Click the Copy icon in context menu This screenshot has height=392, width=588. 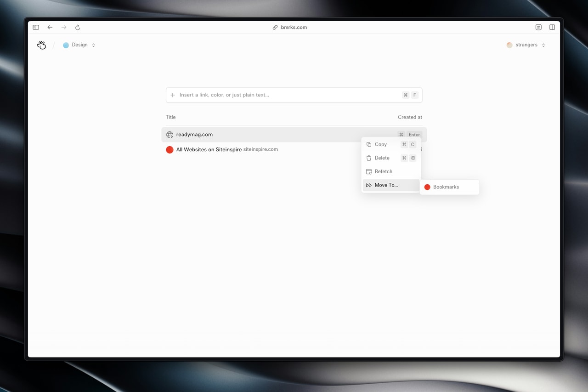(x=369, y=144)
